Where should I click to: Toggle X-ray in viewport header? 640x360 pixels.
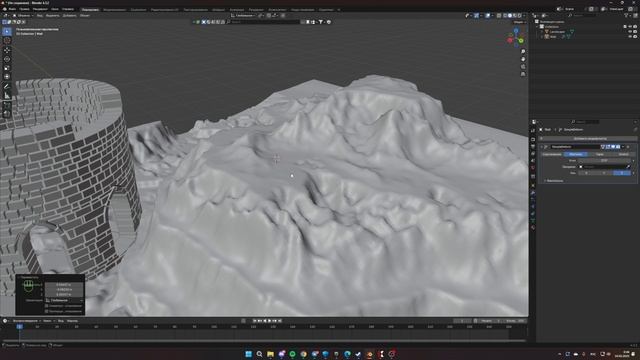(499, 16)
